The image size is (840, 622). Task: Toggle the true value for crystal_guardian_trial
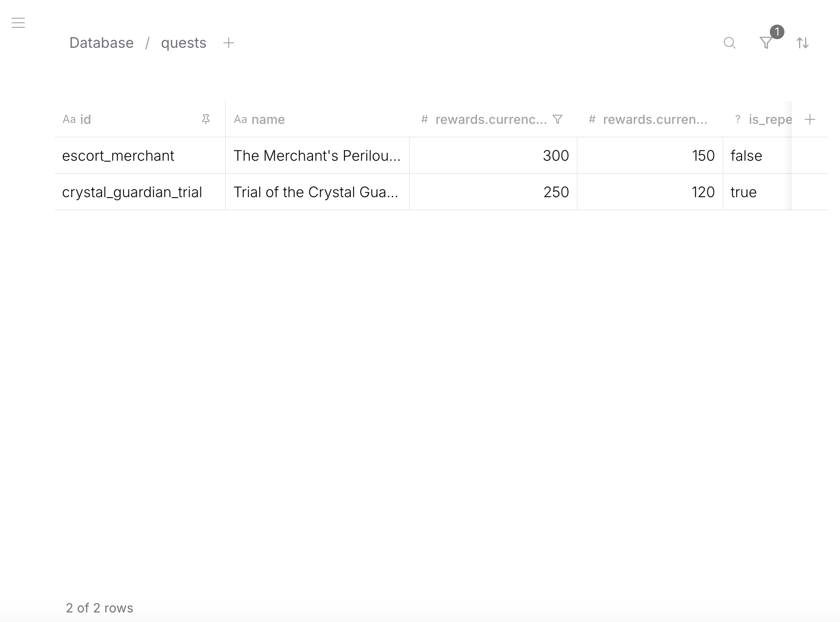point(743,192)
